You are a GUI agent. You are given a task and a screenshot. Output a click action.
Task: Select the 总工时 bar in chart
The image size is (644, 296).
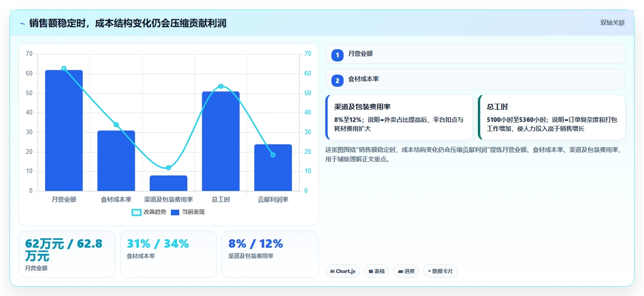(x=221, y=141)
